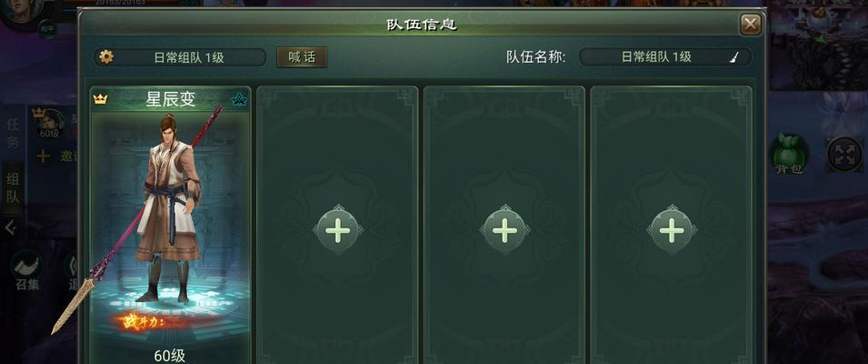
Task: Click the leaf emblem icon on 星辰变 card
Action: pyautogui.click(x=239, y=100)
